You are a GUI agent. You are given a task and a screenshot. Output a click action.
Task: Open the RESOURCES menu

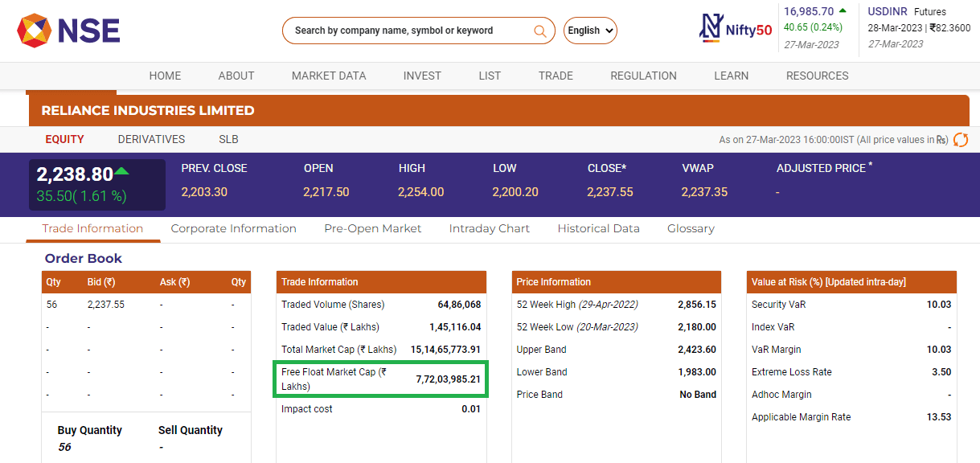click(817, 76)
